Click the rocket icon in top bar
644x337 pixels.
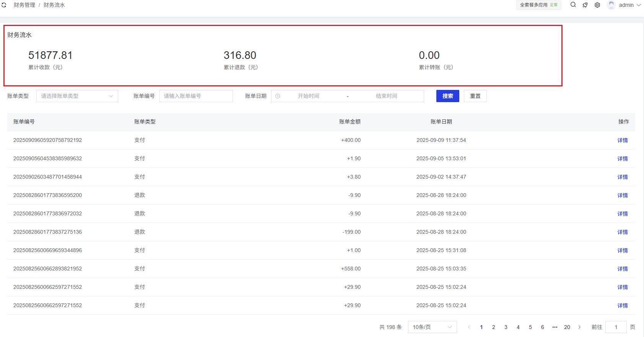(x=585, y=5)
